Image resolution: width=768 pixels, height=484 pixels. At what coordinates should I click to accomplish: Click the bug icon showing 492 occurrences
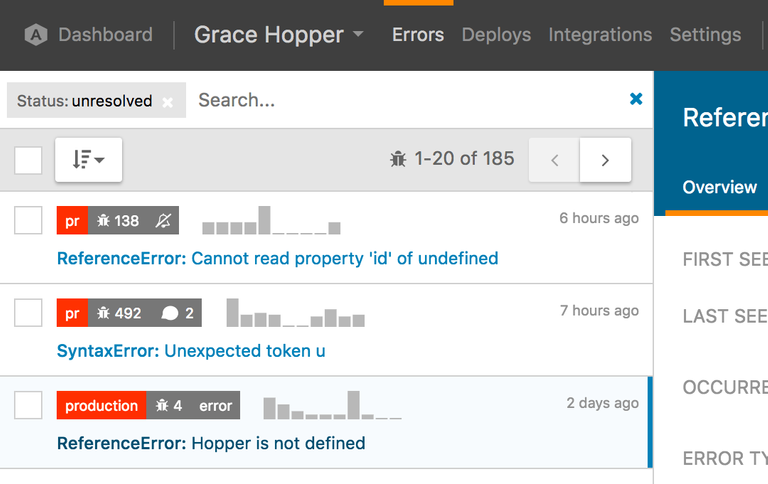[x=103, y=313]
